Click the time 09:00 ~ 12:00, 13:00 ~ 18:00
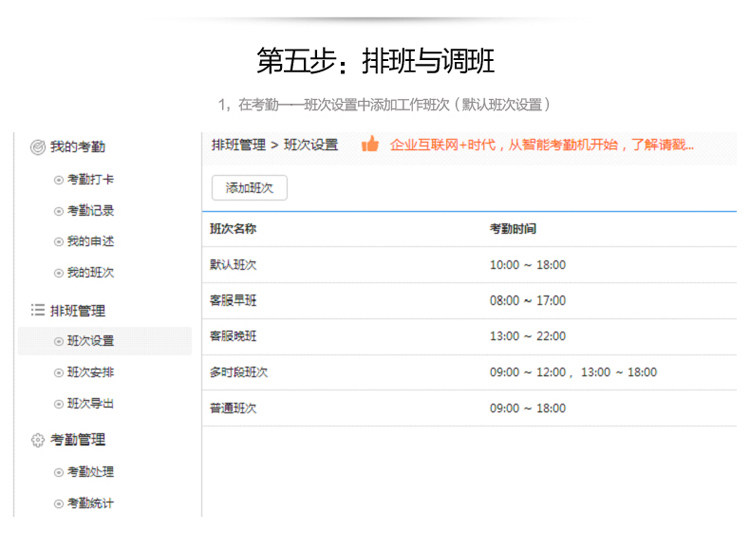The image size is (750, 536). click(x=573, y=372)
